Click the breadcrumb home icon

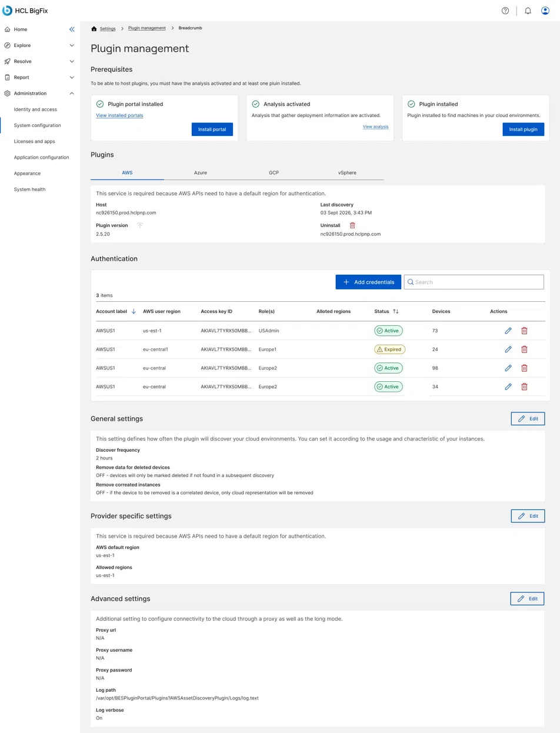(x=94, y=28)
